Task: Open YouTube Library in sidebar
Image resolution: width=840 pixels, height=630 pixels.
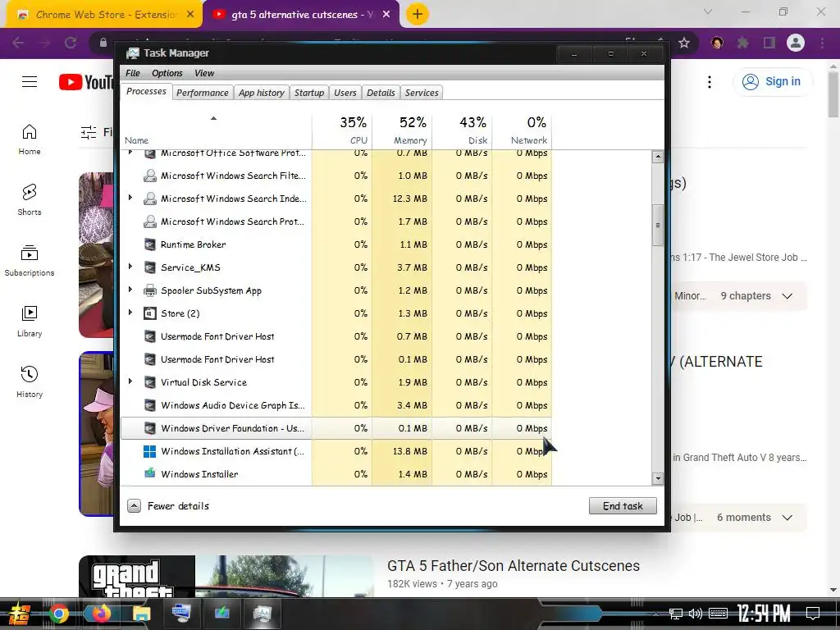Action: pos(30,322)
